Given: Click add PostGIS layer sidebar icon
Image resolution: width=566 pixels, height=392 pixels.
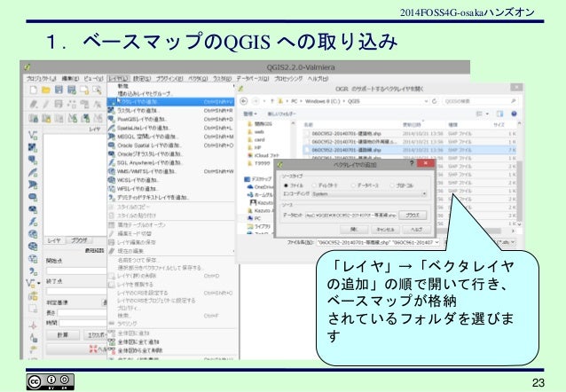Looking at the screenshot, I should [33, 160].
